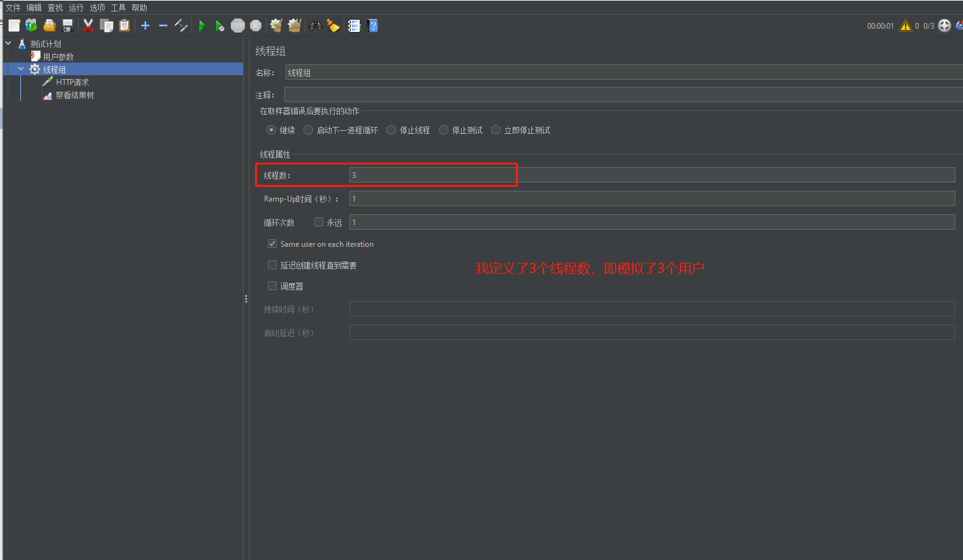963x560 pixels.
Task: Click the 持续时间（秒） input field
Action: point(652,309)
